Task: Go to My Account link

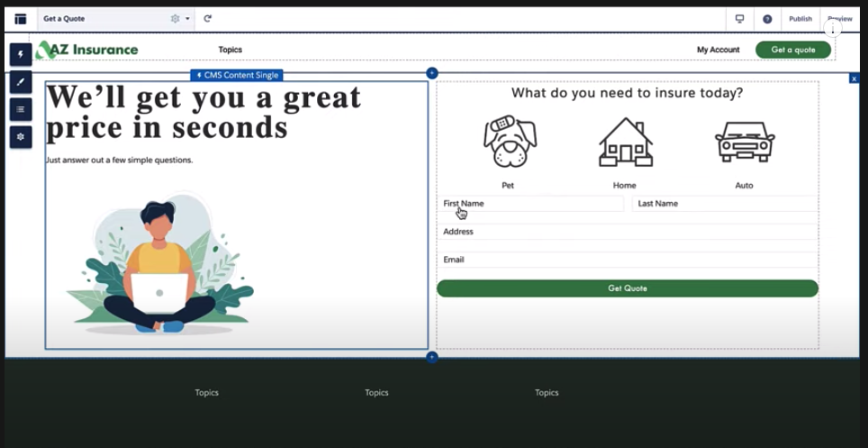Action: click(718, 50)
